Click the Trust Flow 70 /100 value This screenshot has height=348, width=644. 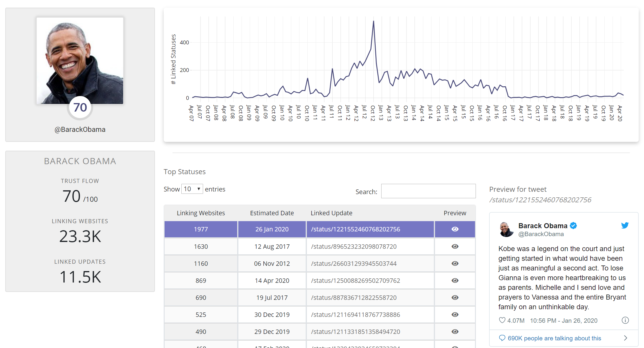tap(80, 196)
